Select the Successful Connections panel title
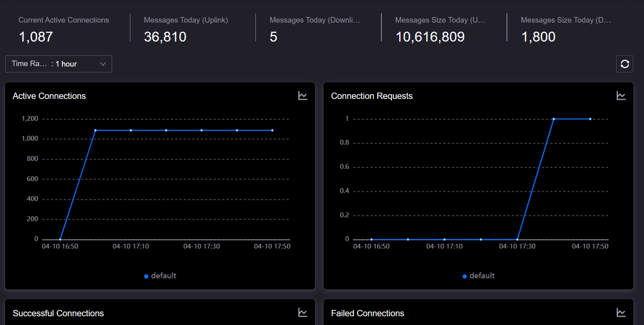The width and height of the screenshot is (644, 325). point(58,313)
